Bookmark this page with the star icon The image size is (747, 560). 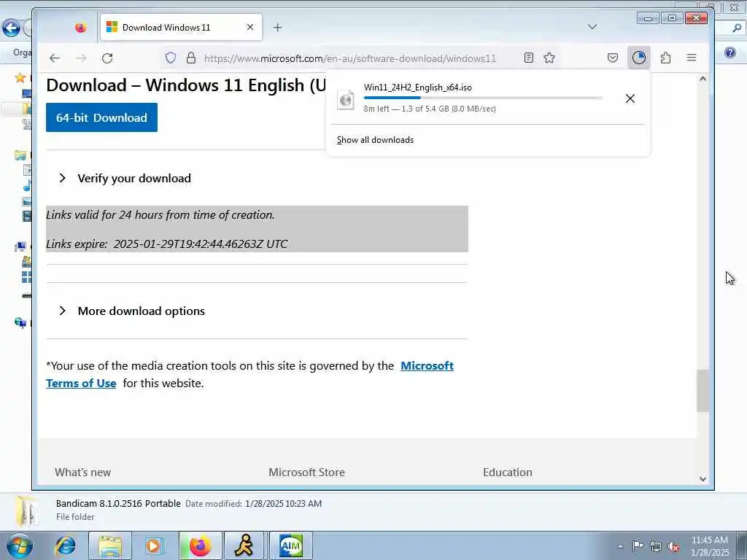(549, 58)
